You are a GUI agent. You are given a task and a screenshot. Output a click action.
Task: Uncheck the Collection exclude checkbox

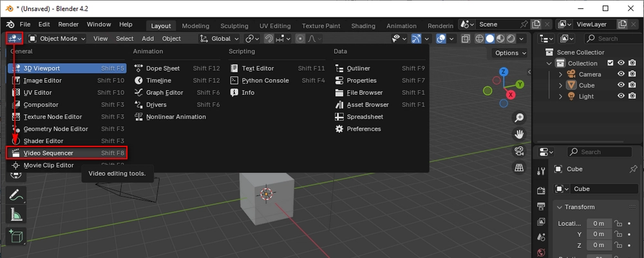pos(611,63)
